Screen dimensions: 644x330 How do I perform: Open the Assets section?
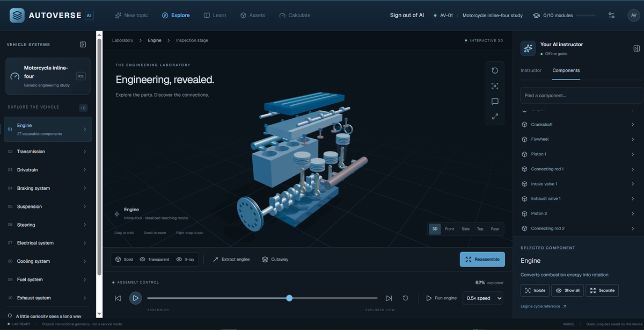pyautogui.click(x=253, y=15)
